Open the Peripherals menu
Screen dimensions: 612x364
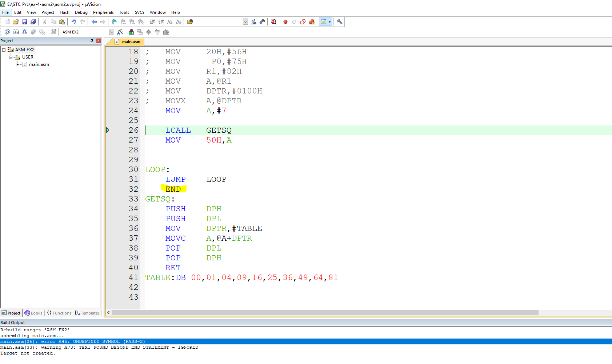103,12
